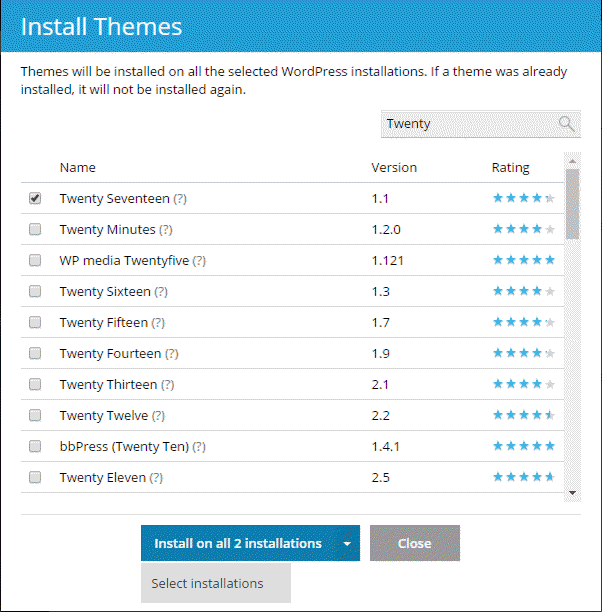This screenshot has height=612, width=602.
Task: Check the Twenty Fifteen theme checkbox
Action: click(35, 323)
